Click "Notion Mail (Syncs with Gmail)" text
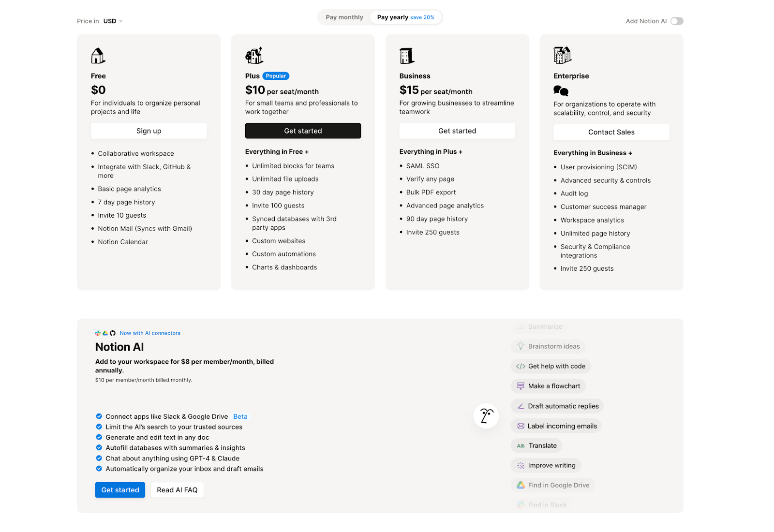Screen dimensions: 774x532 [x=145, y=229]
